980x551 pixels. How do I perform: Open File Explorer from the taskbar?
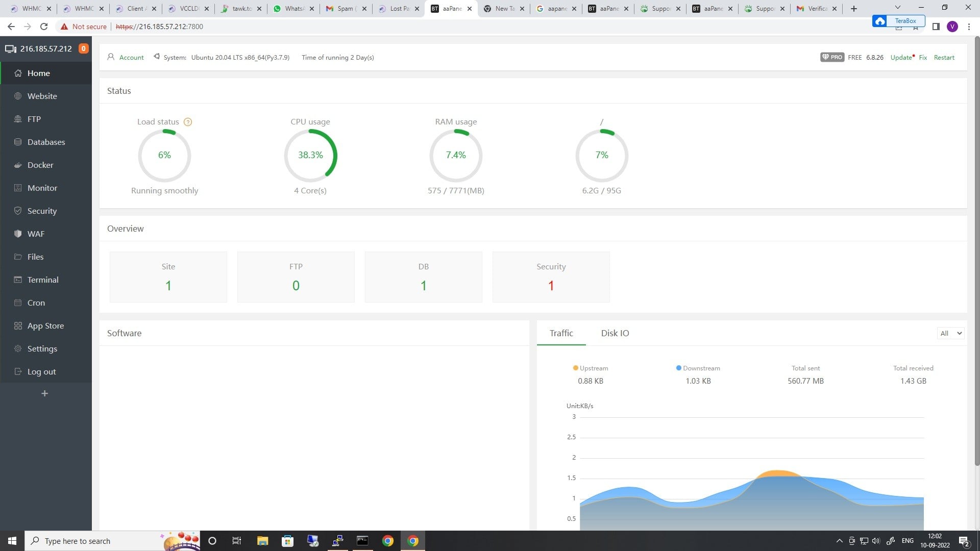pos(262,541)
